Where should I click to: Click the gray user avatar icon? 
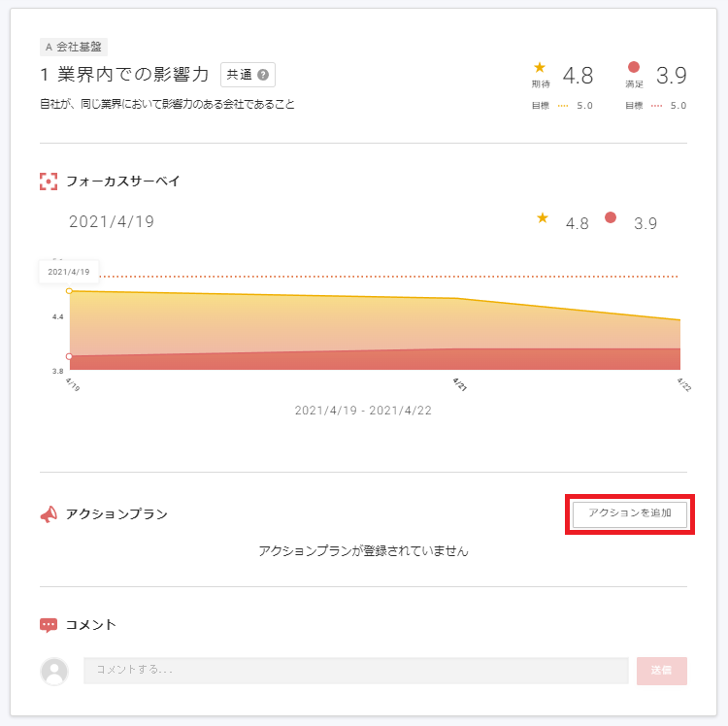tap(55, 671)
